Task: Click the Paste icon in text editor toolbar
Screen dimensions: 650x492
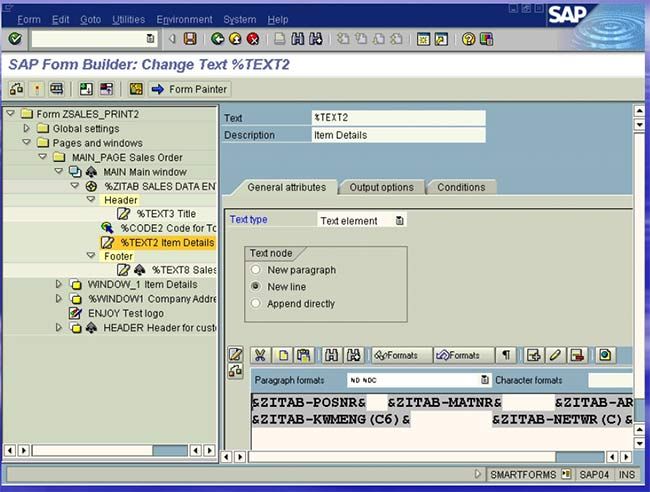Action: [304, 355]
